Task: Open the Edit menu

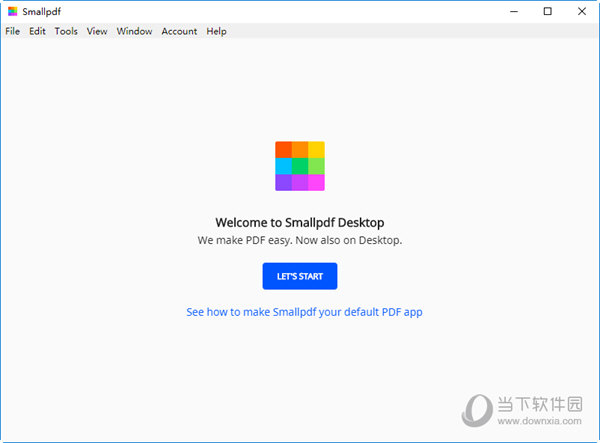Action: [x=37, y=31]
